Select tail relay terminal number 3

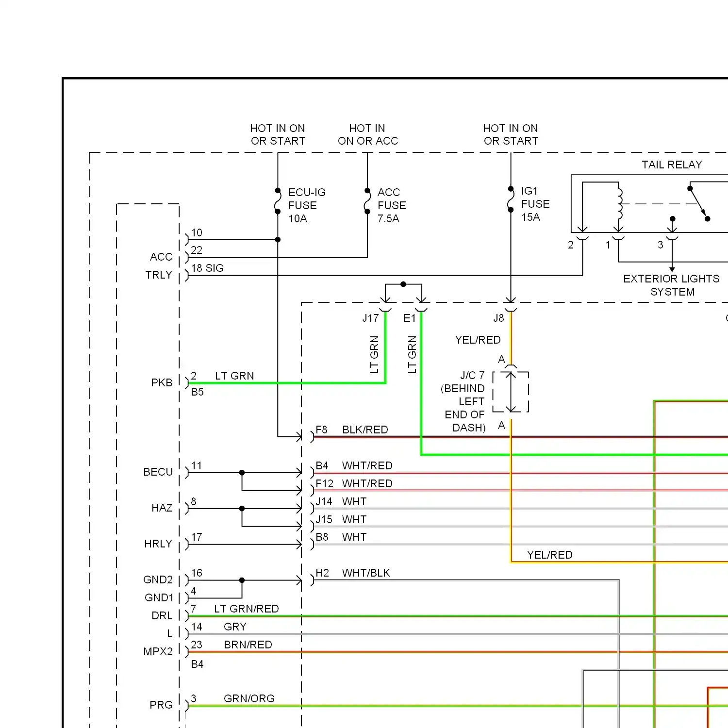point(661,245)
